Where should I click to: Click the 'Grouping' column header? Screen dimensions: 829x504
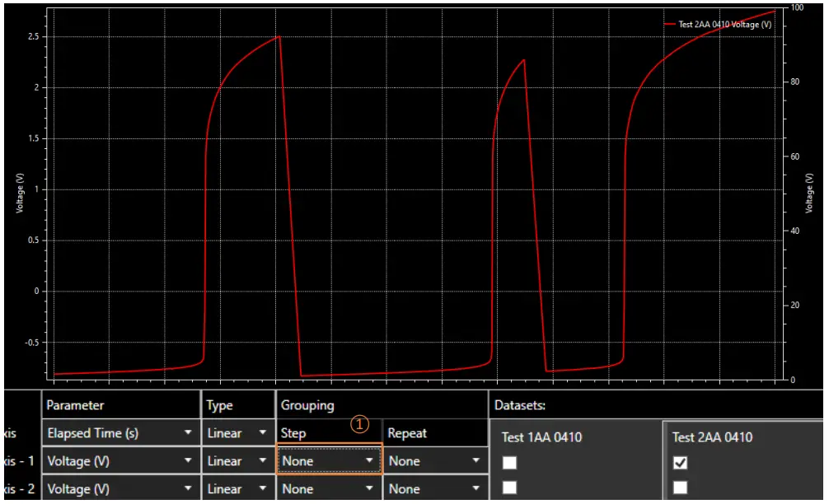[x=307, y=405]
